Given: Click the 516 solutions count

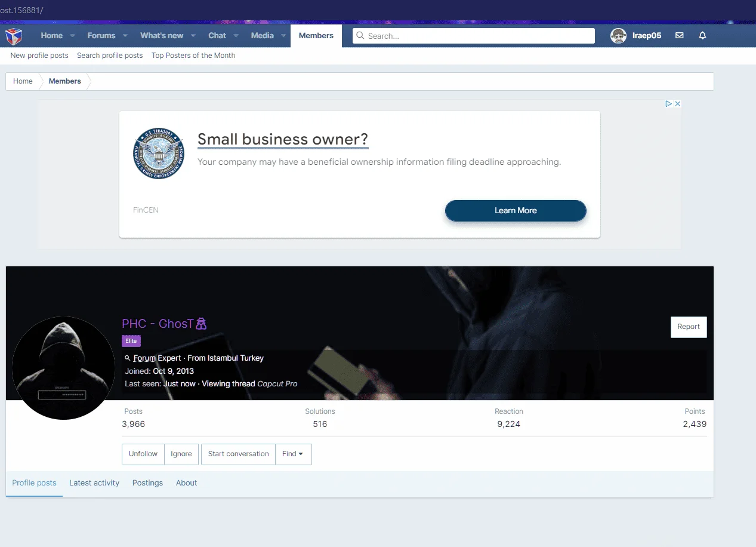Looking at the screenshot, I should [320, 425].
